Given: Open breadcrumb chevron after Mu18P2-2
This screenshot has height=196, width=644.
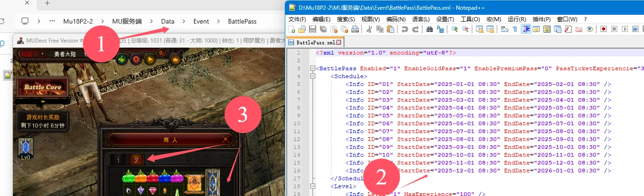Looking at the screenshot, I should pos(102,21).
